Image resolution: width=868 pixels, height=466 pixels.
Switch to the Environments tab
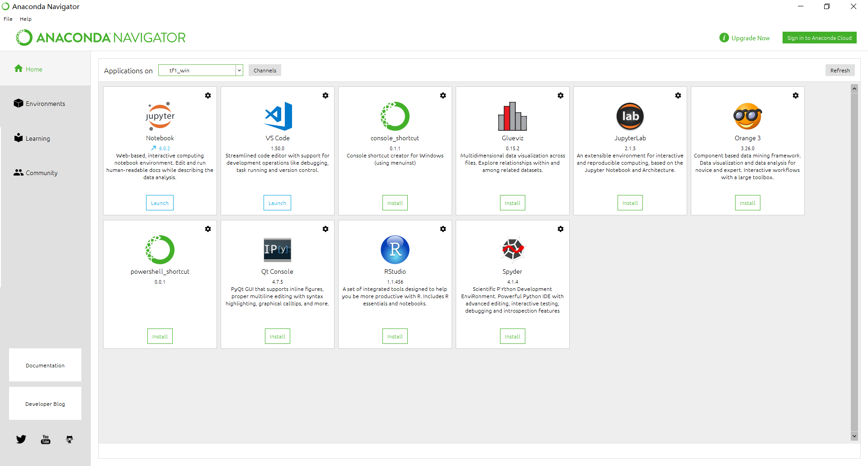(x=45, y=104)
